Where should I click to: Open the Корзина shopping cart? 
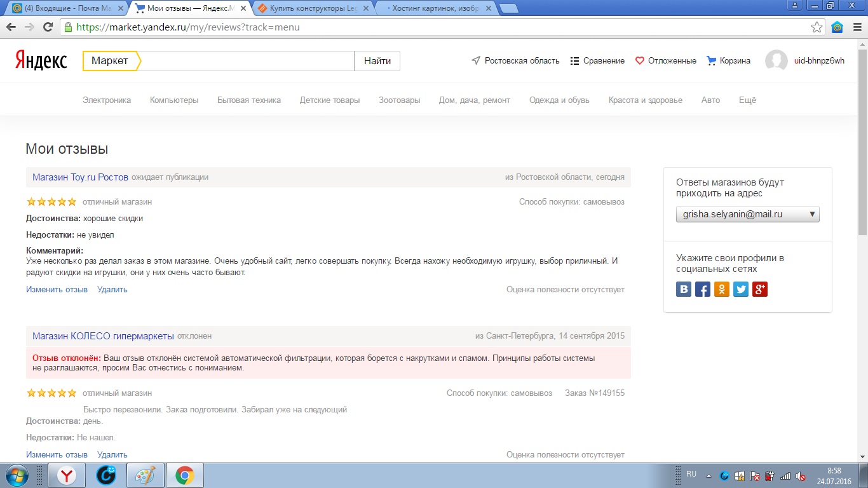tap(729, 61)
